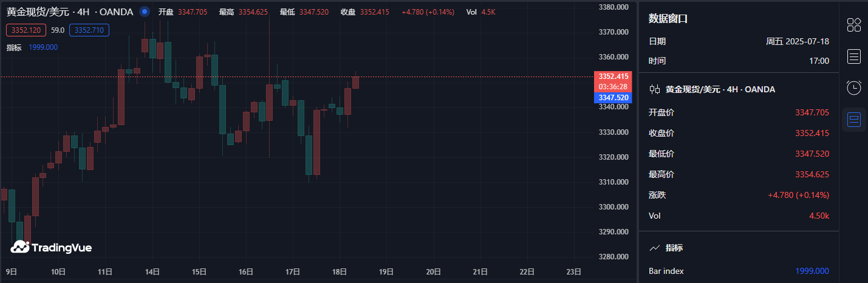Open the watchlist list icon in sidebar

tap(854, 56)
